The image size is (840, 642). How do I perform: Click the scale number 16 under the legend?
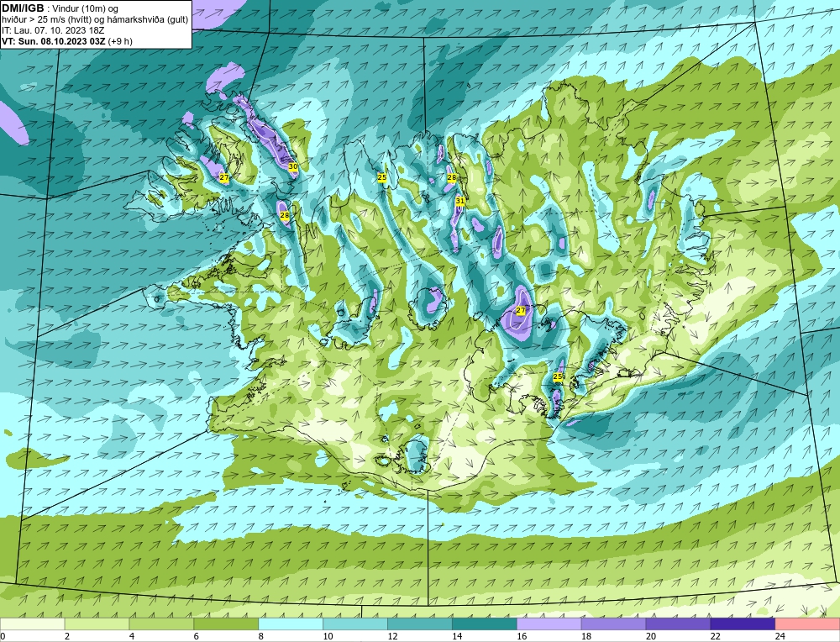(522, 636)
